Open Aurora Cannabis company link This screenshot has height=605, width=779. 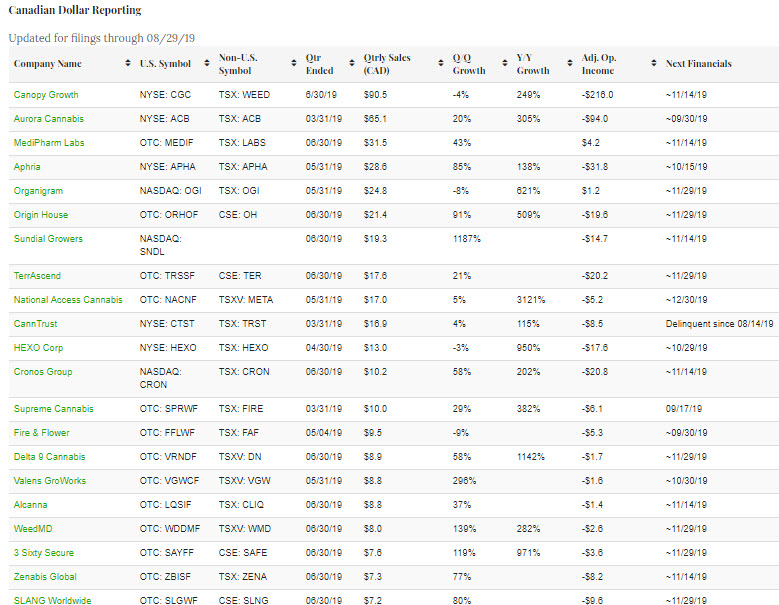[48, 119]
